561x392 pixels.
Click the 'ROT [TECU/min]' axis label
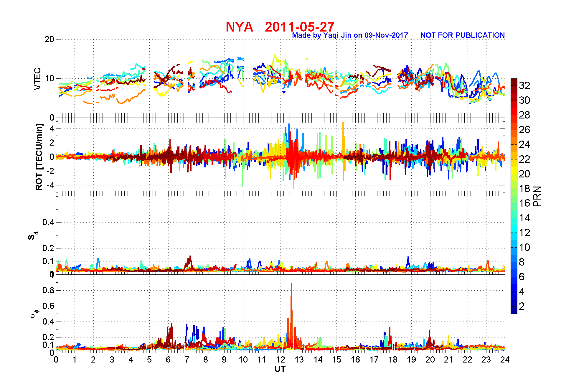coord(39,157)
